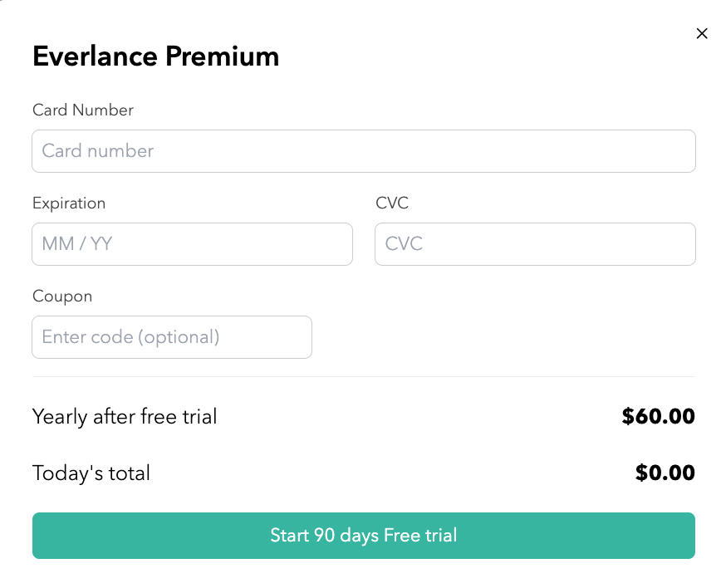Start the 90 days Free trial

(x=363, y=536)
